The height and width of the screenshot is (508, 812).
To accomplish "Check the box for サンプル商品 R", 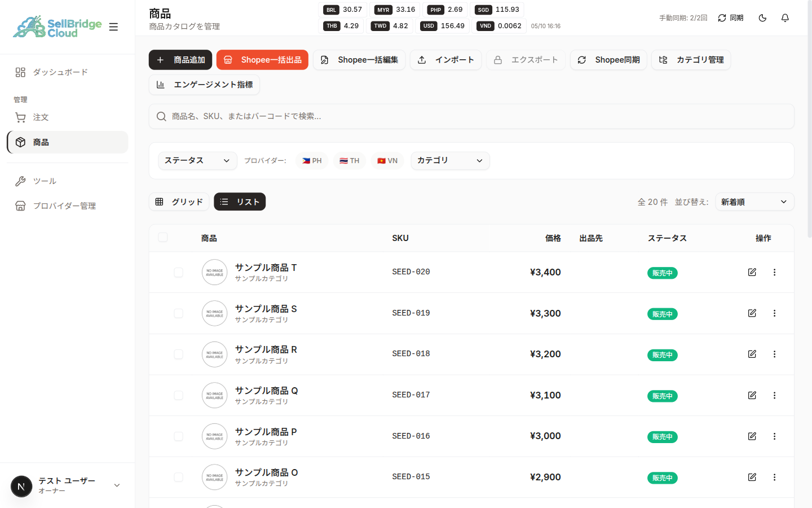I will (178, 354).
